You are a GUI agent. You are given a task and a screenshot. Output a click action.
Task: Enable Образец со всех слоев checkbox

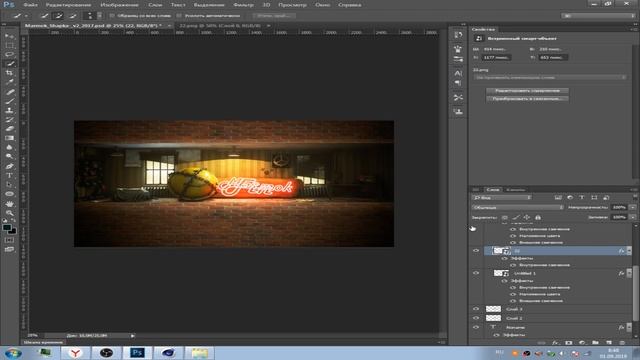(112, 16)
